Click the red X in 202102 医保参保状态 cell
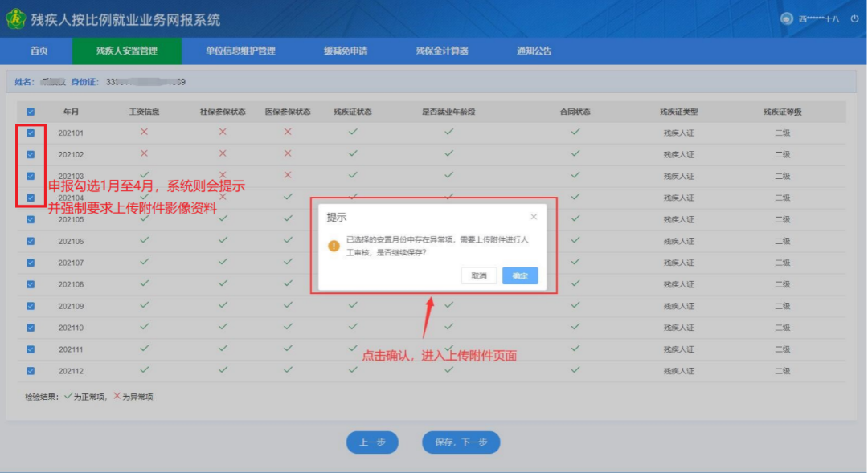 click(287, 153)
